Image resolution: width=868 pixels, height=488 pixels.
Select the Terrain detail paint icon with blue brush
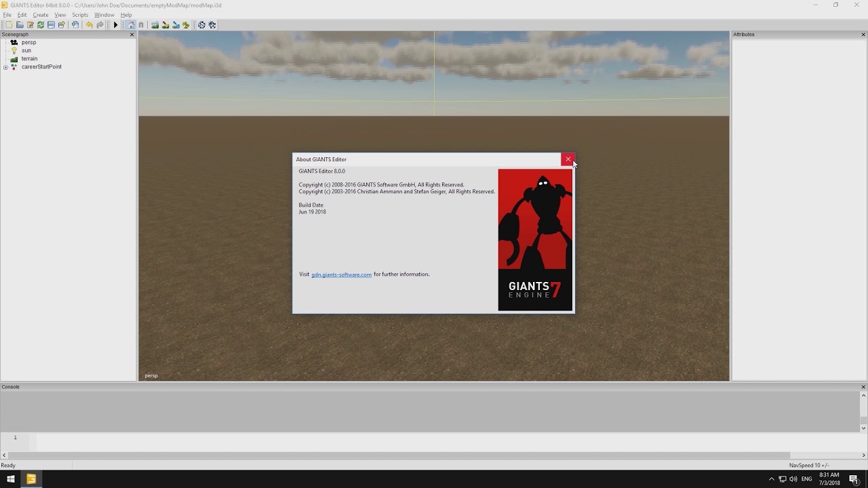click(x=176, y=25)
